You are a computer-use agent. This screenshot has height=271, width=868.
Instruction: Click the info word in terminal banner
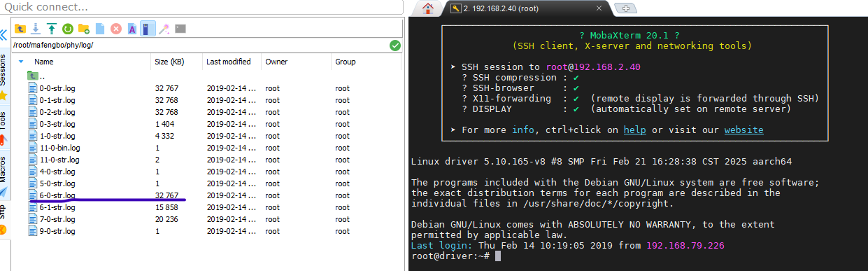(x=523, y=130)
